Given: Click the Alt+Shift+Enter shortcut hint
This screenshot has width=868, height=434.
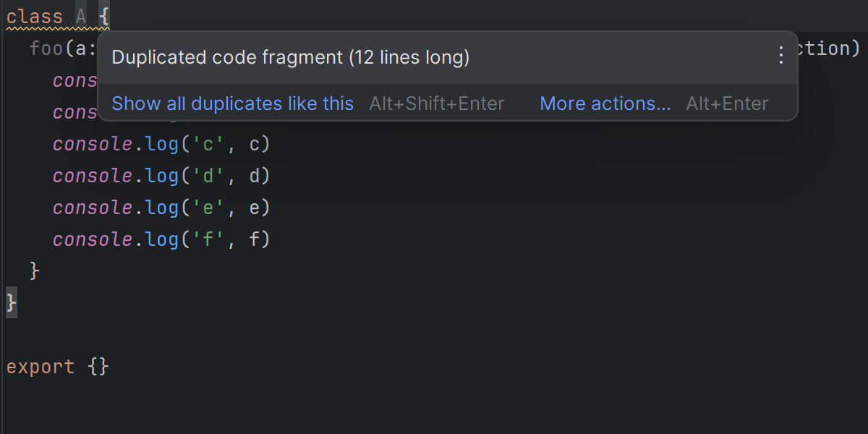Looking at the screenshot, I should point(437,103).
